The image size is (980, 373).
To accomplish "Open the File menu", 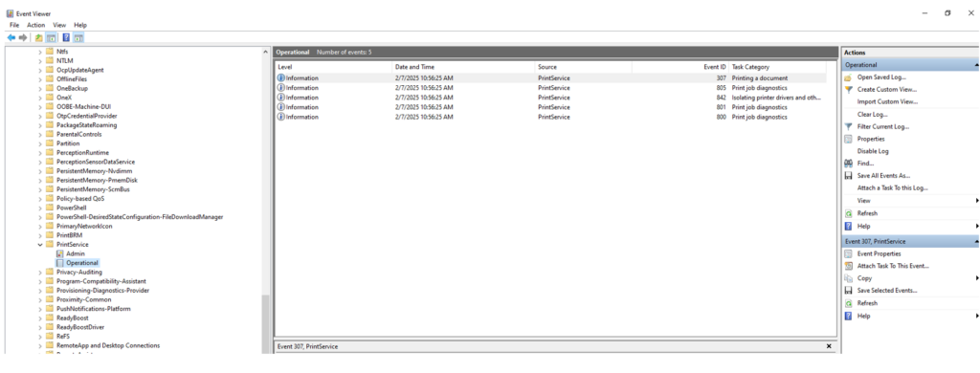I will click(14, 25).
